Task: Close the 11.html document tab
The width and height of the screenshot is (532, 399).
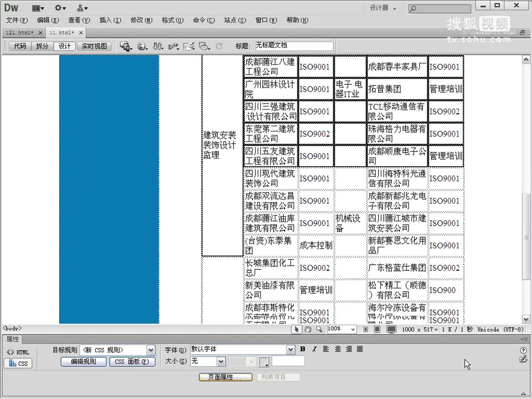Action: tap(81, 33)
